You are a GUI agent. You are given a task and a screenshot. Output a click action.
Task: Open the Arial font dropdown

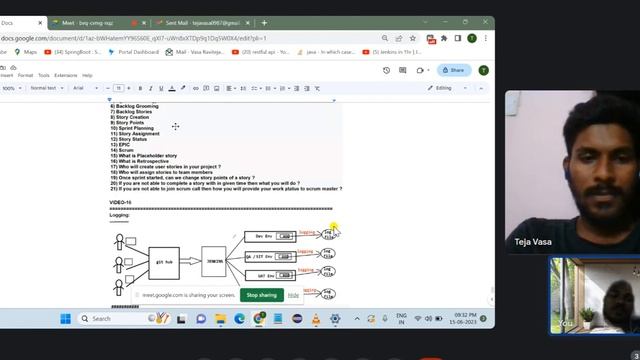pos(85,88)
